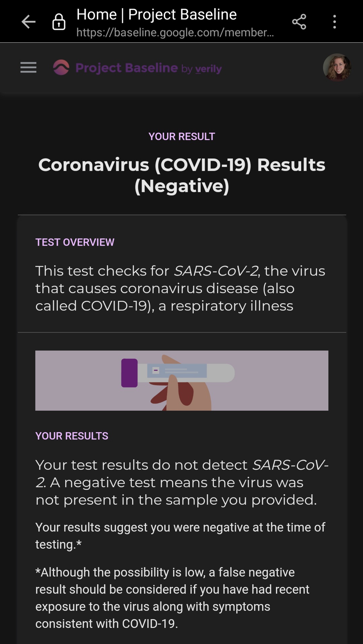Click the Project Baseline swirl logo icon
Screen dimensions: 363x644
[61, 67]
